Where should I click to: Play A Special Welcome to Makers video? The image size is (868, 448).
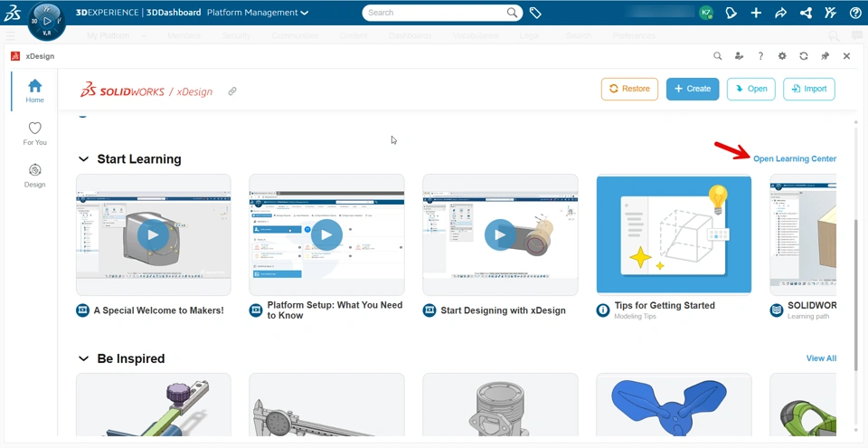click(x=154, y=234)
